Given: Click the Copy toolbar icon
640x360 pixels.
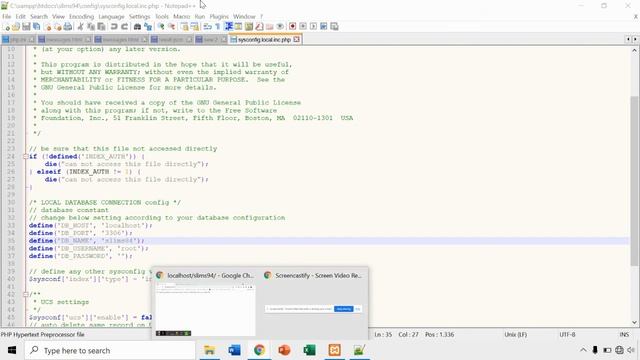Looking at the screenshot, I should tap(91, 27).
